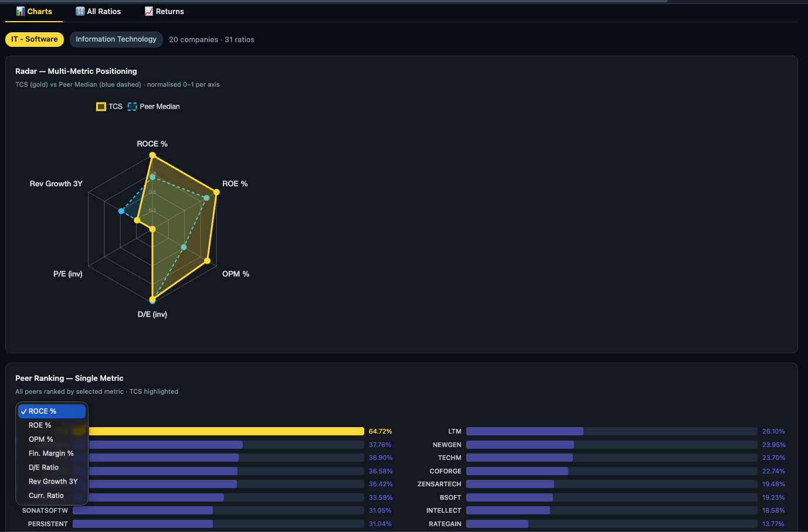Select ROE % from the metric dropdown

click(x=39, y=425)
